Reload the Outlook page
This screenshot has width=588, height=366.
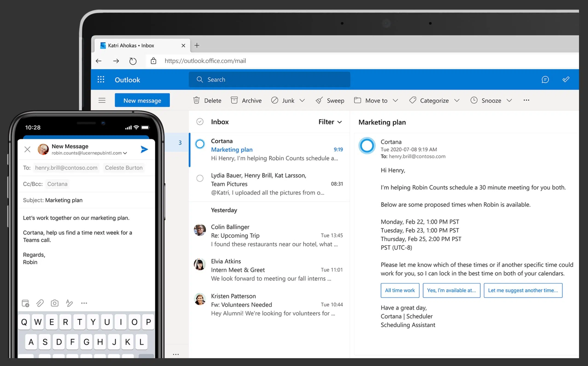point(133,61)
